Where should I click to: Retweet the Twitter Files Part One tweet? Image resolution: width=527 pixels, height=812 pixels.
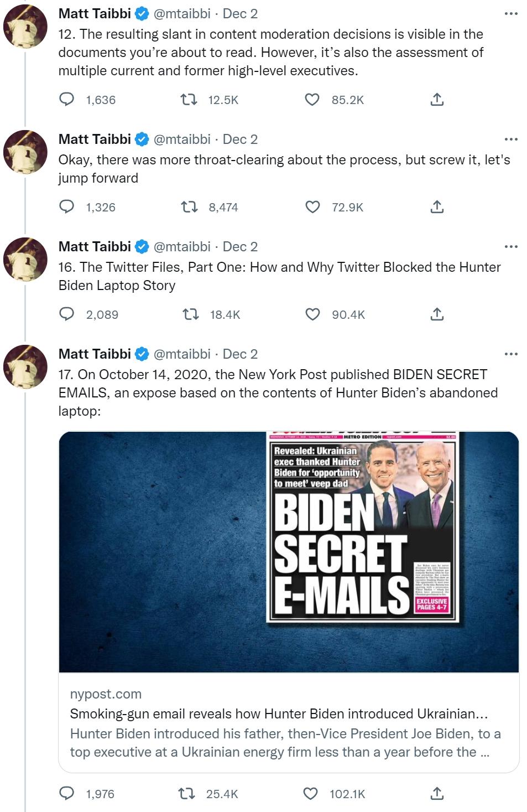(x=189, y=314)
